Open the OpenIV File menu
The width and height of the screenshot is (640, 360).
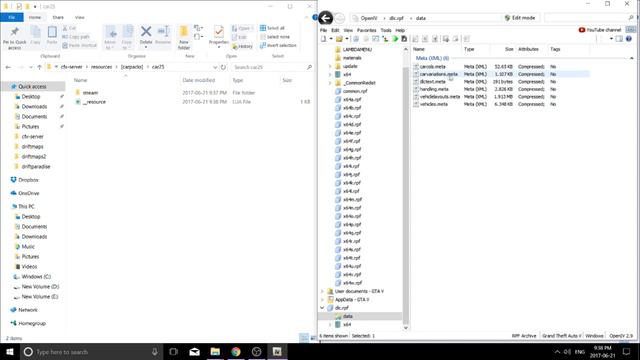click(323, 30)
